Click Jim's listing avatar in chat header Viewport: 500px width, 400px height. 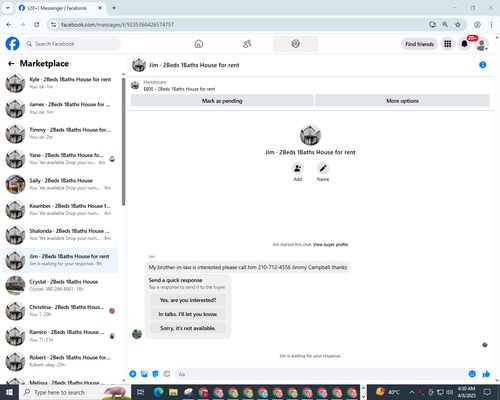(139, 65)
